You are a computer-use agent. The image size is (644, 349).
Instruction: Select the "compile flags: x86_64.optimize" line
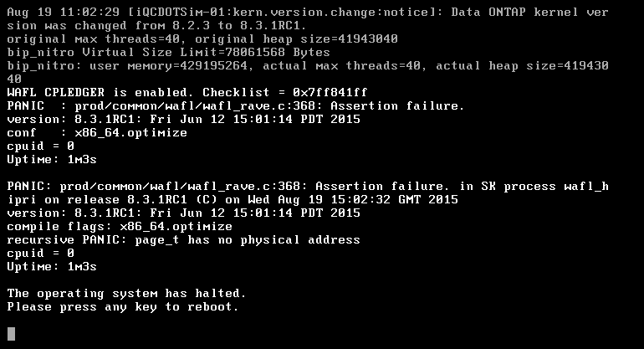point(120,226)
